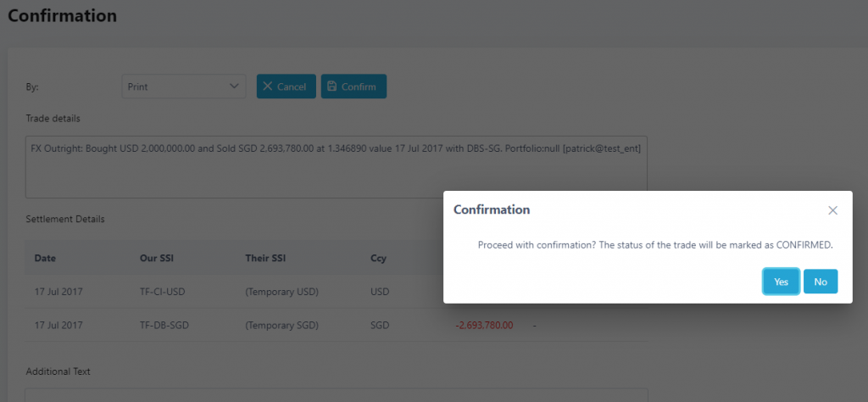Click the save icon on the Confirm button
The height and width of the screenshot is (402, 868).
click(x=332, y=87)
